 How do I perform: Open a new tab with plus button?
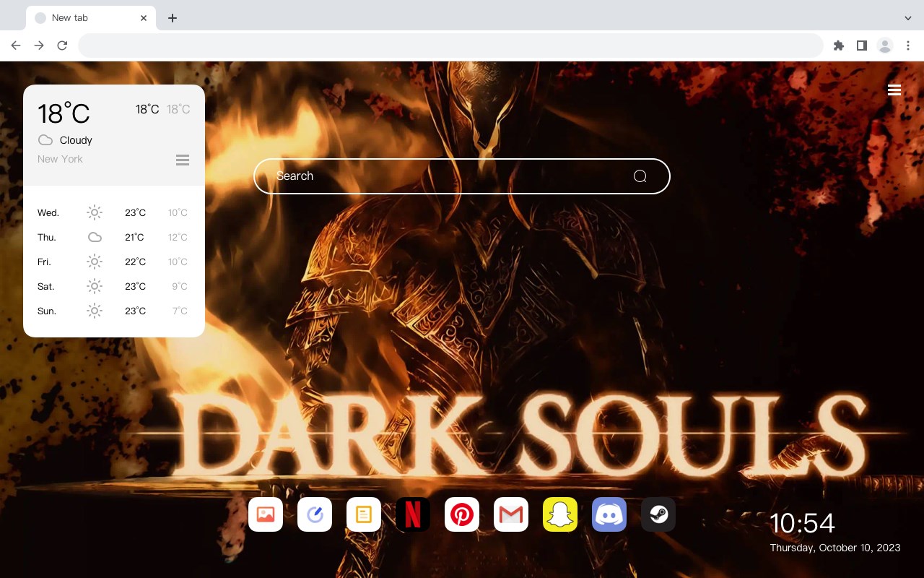[x=172, y=18]
